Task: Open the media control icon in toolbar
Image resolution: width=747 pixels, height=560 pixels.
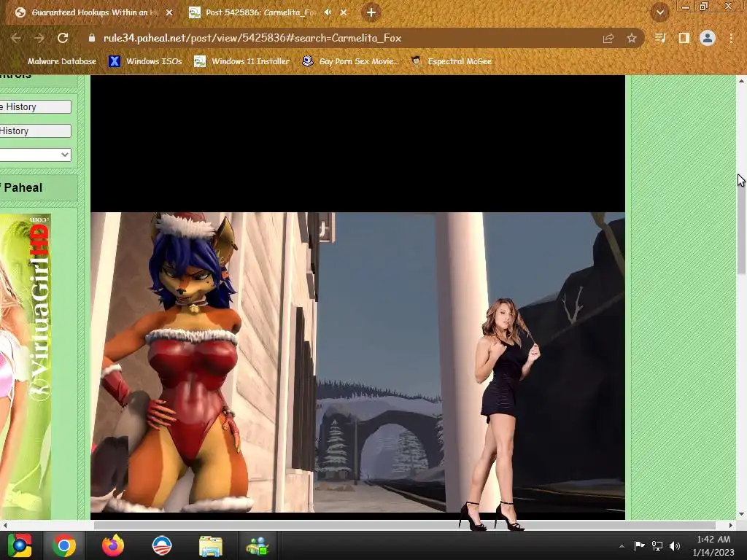Action: point(660,38)
